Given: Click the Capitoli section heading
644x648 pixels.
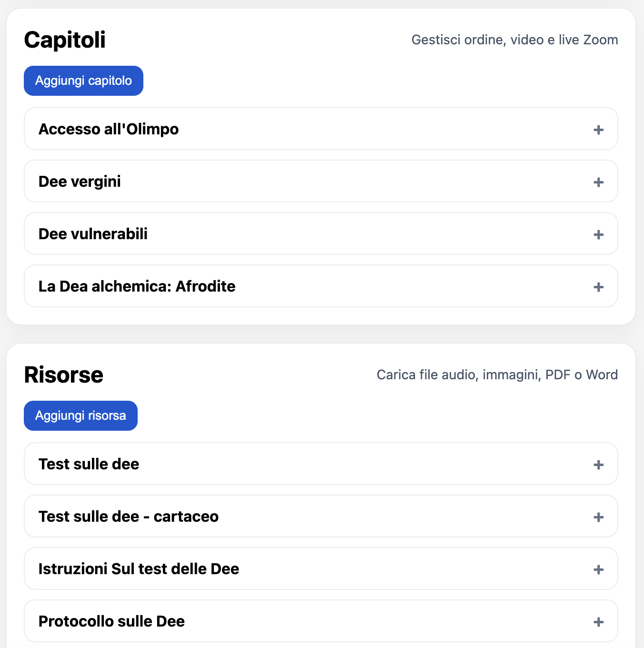Looking at the screenshot, I should pos(65,40).
